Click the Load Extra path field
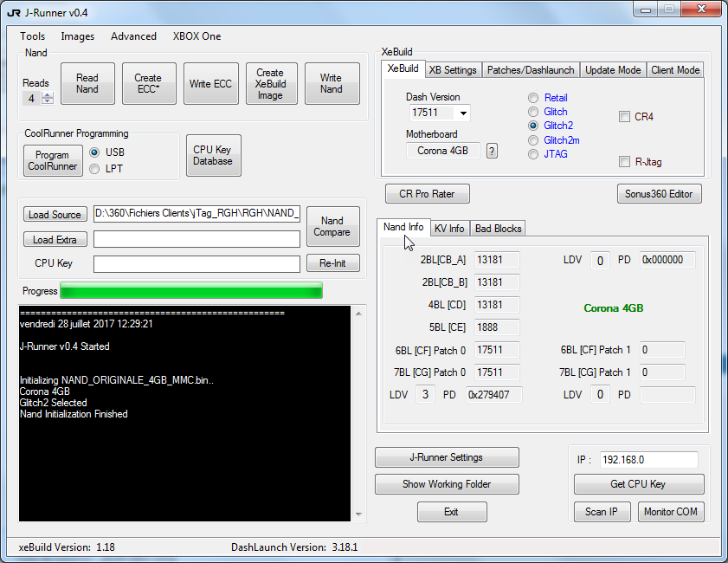728x563 pixels. tap(196, 239)
